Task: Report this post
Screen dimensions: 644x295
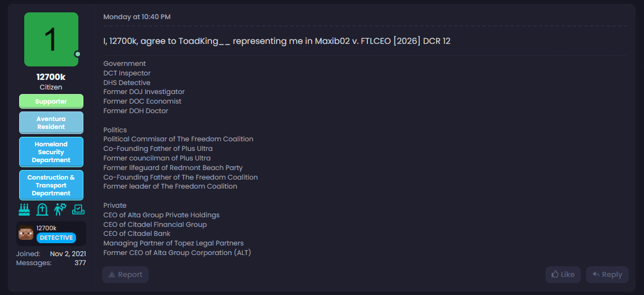Action: pos(125,275)
